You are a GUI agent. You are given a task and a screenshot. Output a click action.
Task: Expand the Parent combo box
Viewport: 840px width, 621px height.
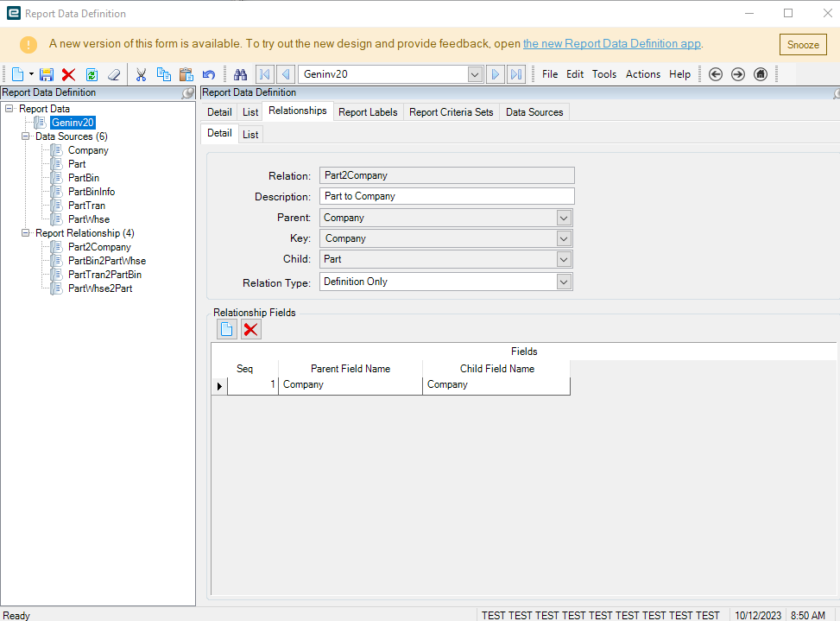564,218
